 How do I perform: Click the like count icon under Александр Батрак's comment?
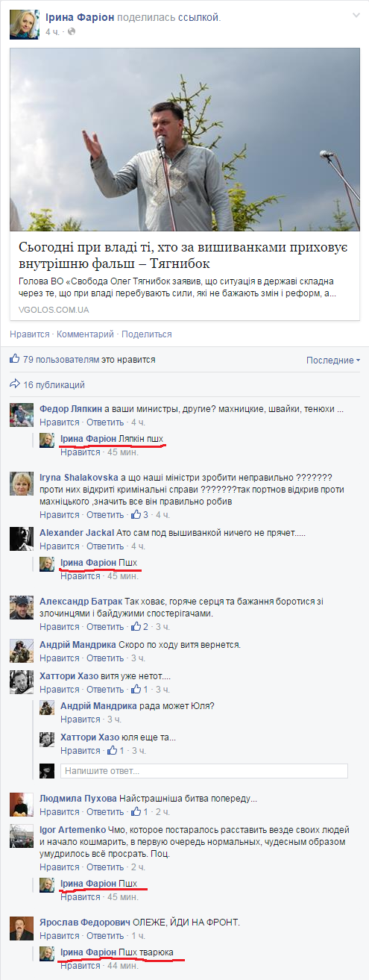pos(136,626)
